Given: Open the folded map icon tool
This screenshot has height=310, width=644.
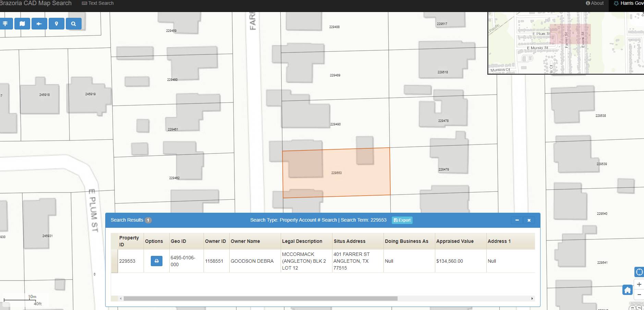Looking at the screenshot, I should pos(22,24).
